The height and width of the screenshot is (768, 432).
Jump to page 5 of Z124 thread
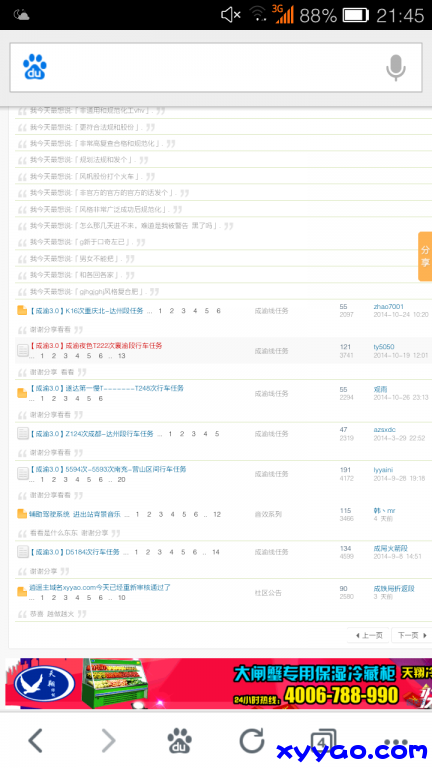[x=217, y=434]
